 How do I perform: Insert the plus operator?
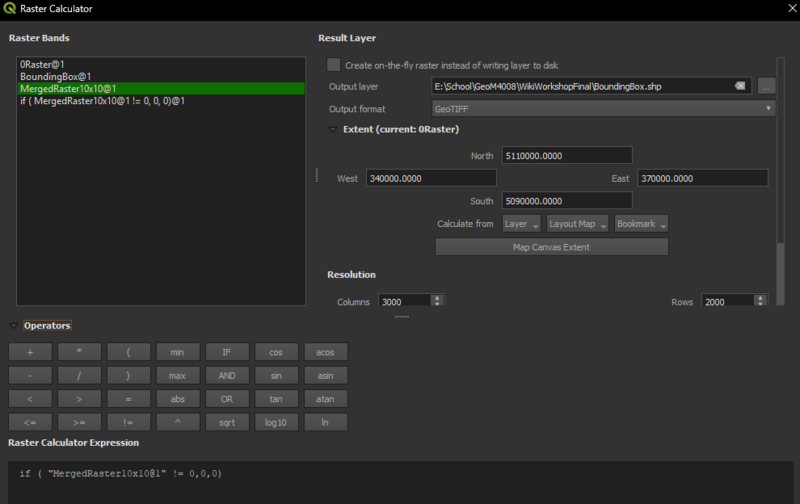click(x=30, y=352)
